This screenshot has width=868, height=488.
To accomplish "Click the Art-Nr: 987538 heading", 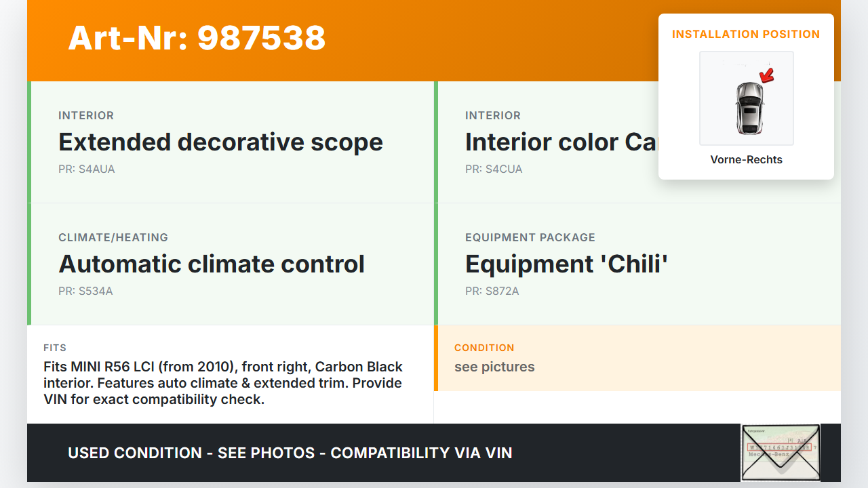I will point(197,38).
